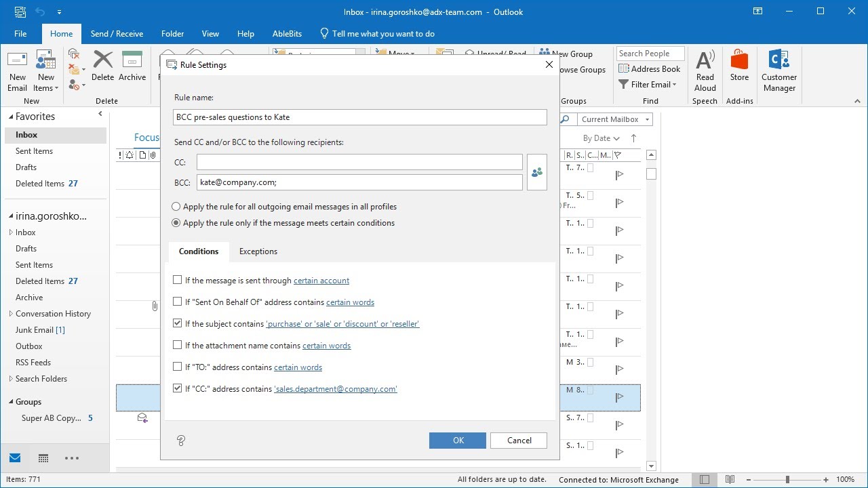Viewport: 868px width, 488px height.
Task: Open Ribbon Display Options icon
Action: (x=757, y=12)
